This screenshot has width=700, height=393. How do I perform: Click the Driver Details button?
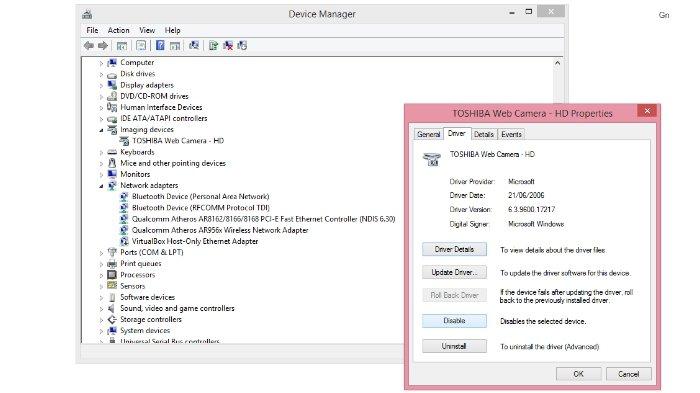coord(454,249)
